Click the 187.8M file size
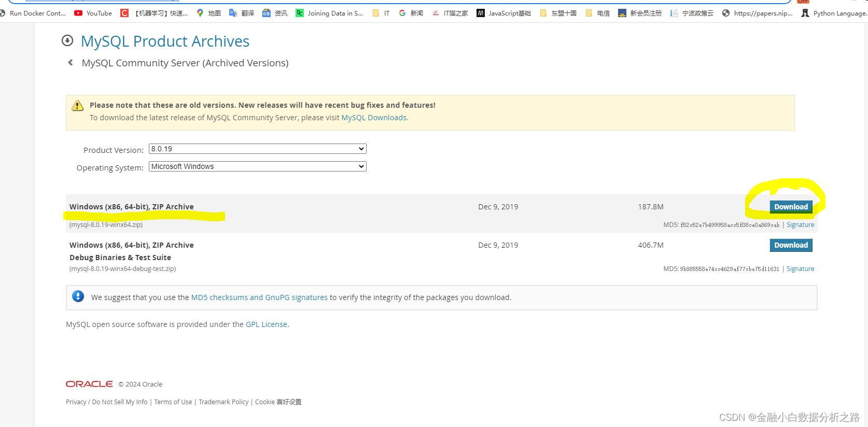The width and height of the screenshot is (868, 427). (x=651, y=207)
